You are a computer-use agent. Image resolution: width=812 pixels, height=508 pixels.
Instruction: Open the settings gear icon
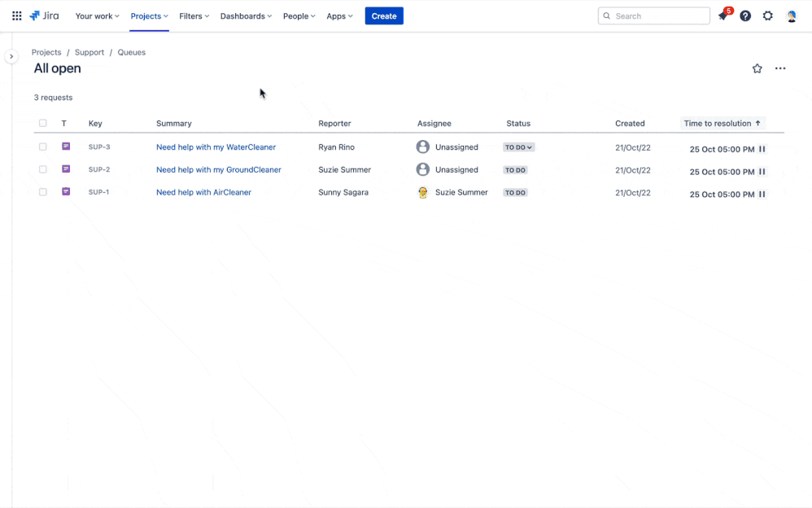[767, 16]
